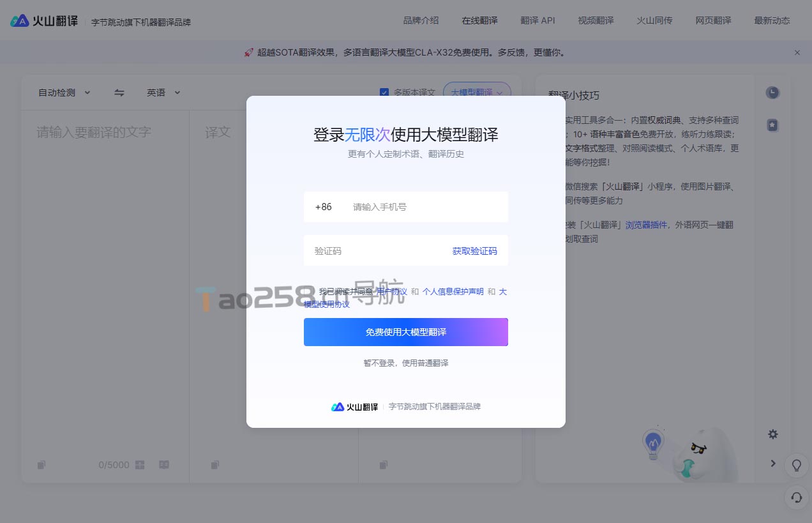Viewport: 812px width, 523px height.
Task: Click subtitle 更有个人定制术语、翻译历史
Action: 406,154
